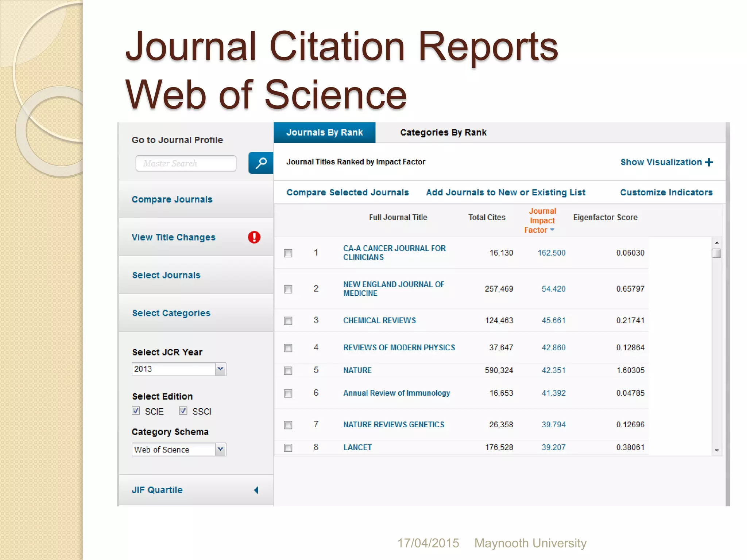Tick checkbox for Reviews of Modern Physics
The height and width of the screenshot is (560, 747).
tap(288, 348)
